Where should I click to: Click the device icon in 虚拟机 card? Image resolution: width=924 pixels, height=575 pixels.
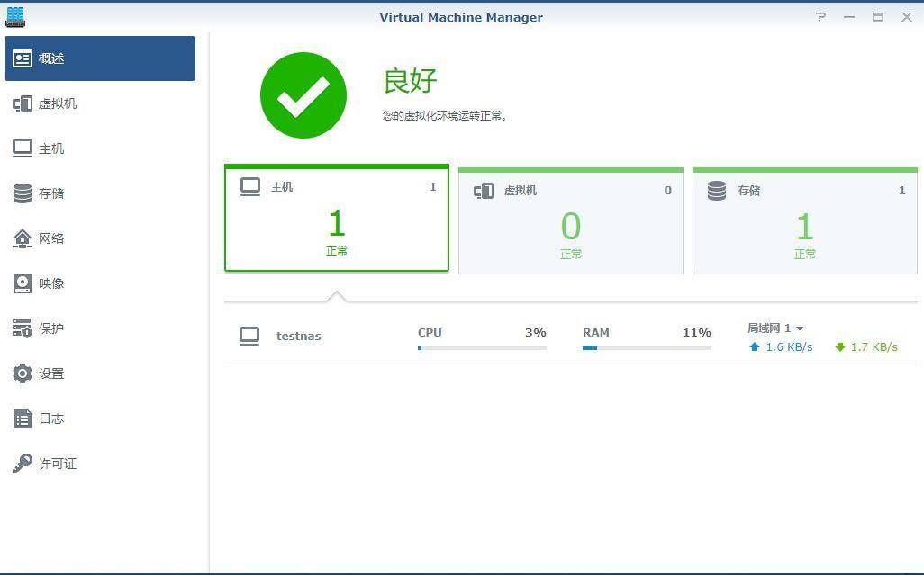(484, 191)
